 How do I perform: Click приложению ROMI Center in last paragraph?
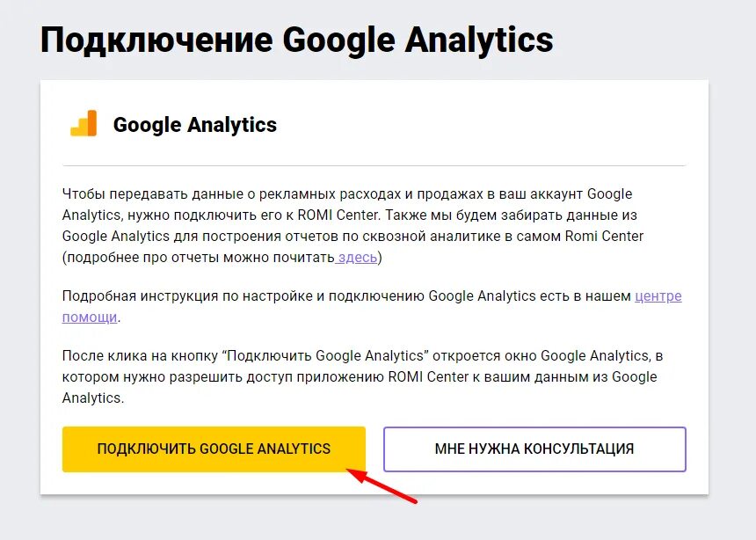tap(382, 377)
